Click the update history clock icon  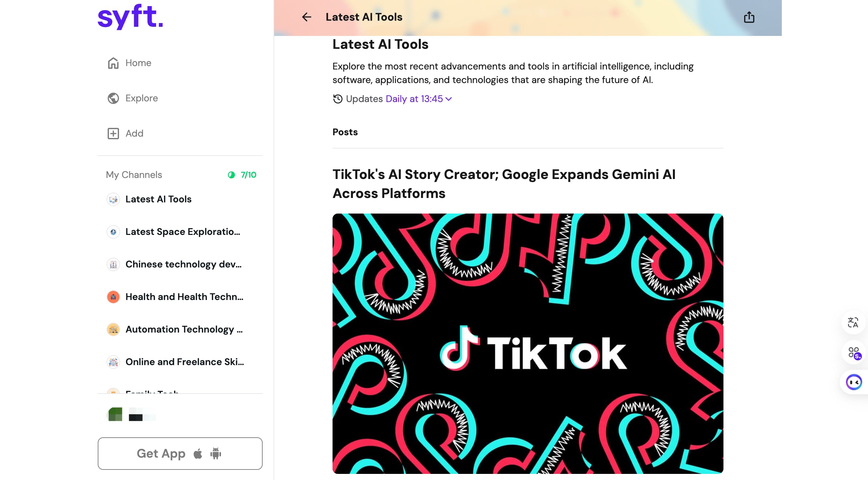point(338,99)
